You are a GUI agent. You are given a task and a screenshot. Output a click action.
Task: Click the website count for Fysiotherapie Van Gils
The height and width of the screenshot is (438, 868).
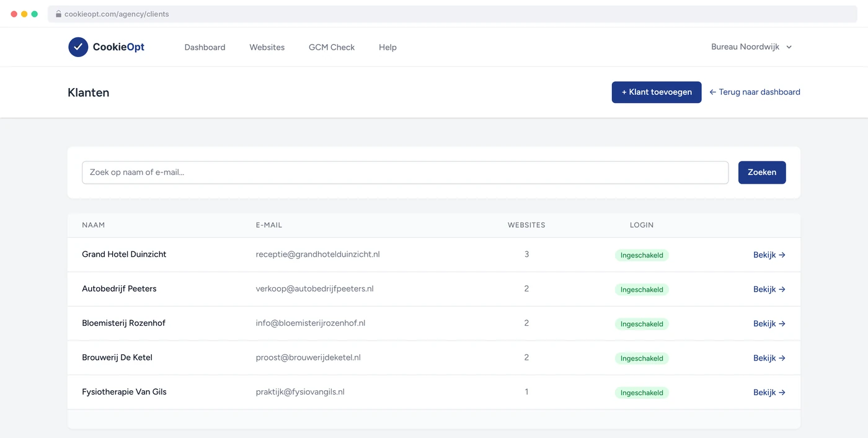tap(527, 392)
